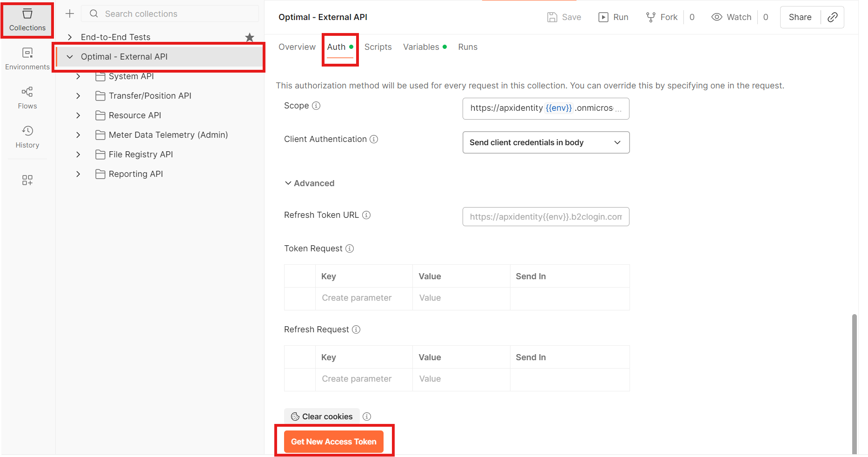
Task: Watch this collection using the eye icon
Action: [x=731, y=17]
